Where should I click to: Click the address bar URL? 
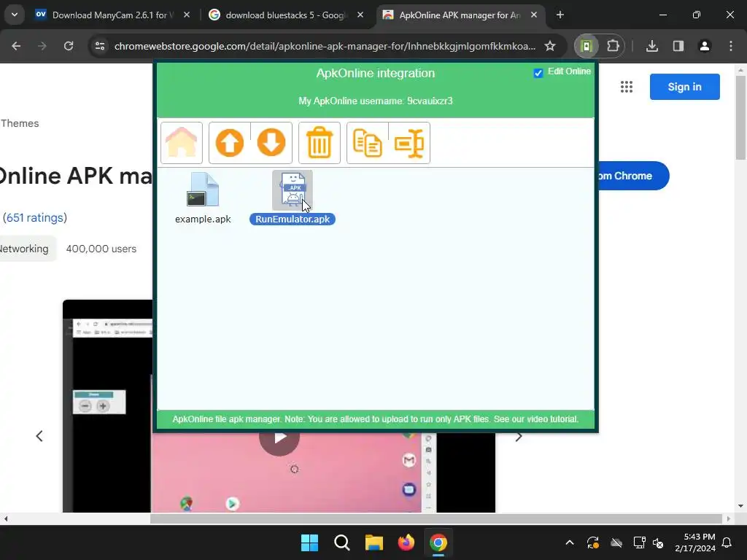click(325, 46)
